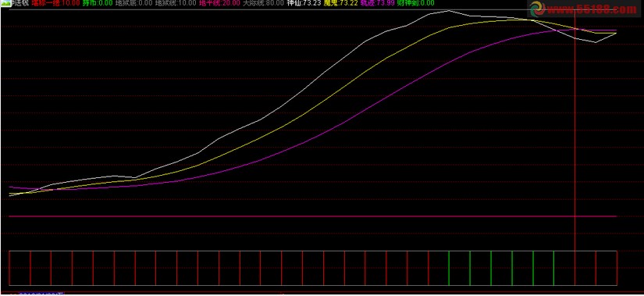This screenshot has height=296, width=644.
Task: Click the 大陆线 80.00 legend label
Action: coord(263,3)
